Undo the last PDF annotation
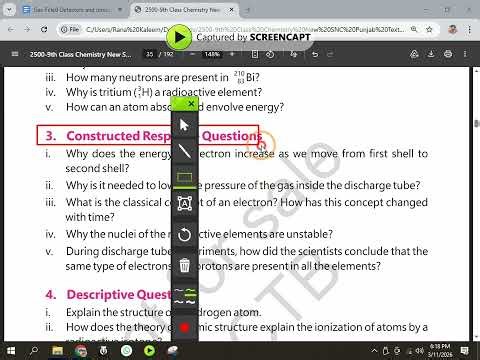The image size is (480, 360). [x=315, y=54]
